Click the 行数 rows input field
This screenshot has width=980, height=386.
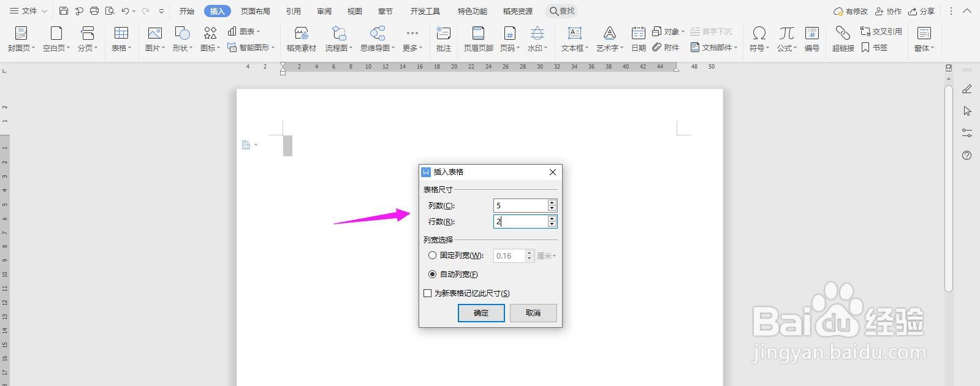coord(520,221)
